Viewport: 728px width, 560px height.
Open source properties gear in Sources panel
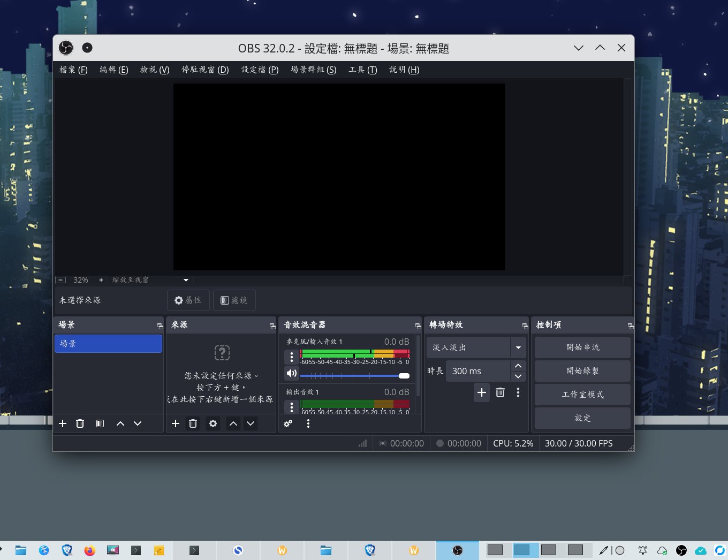(213, 423)
